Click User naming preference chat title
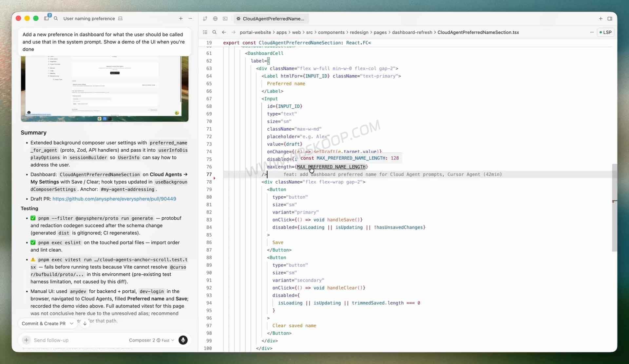629x364 pixels. (x=89, y=18)
